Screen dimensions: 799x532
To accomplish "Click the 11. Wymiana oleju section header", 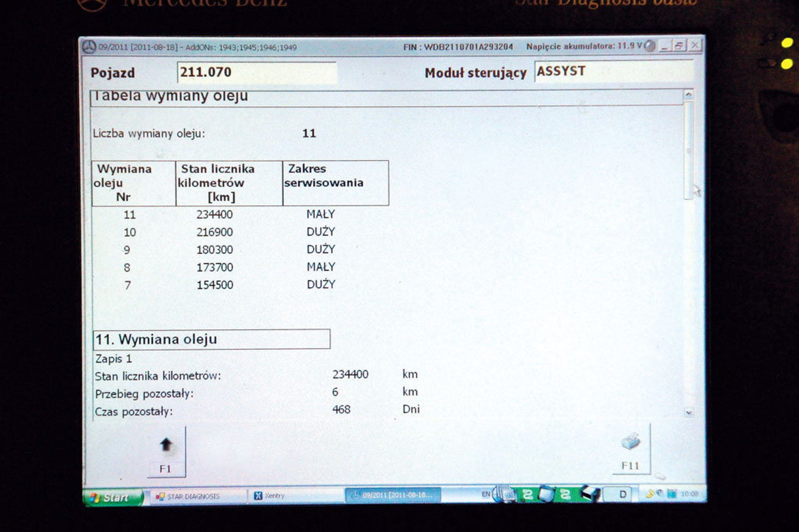I will [x=211, y=339].
